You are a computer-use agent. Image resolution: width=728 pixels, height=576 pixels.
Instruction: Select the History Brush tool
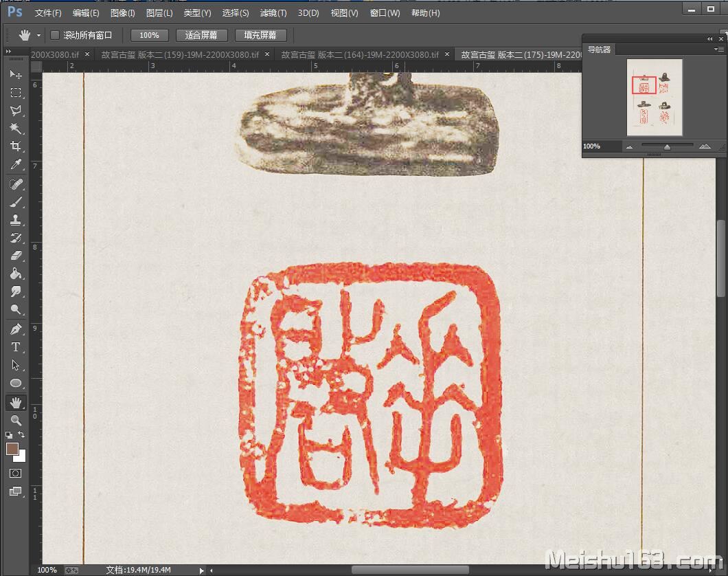click(16, 239)
